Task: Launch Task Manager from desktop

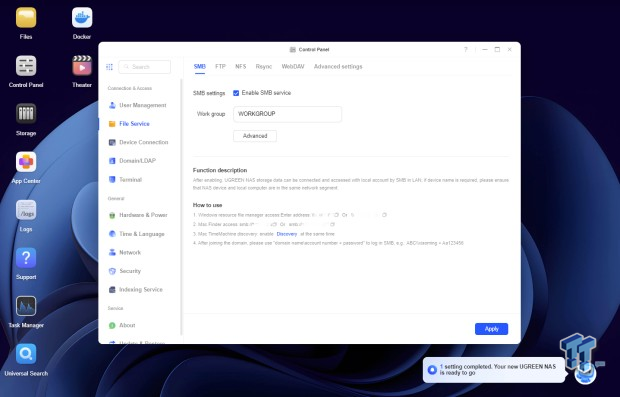Action: point(26,306)
